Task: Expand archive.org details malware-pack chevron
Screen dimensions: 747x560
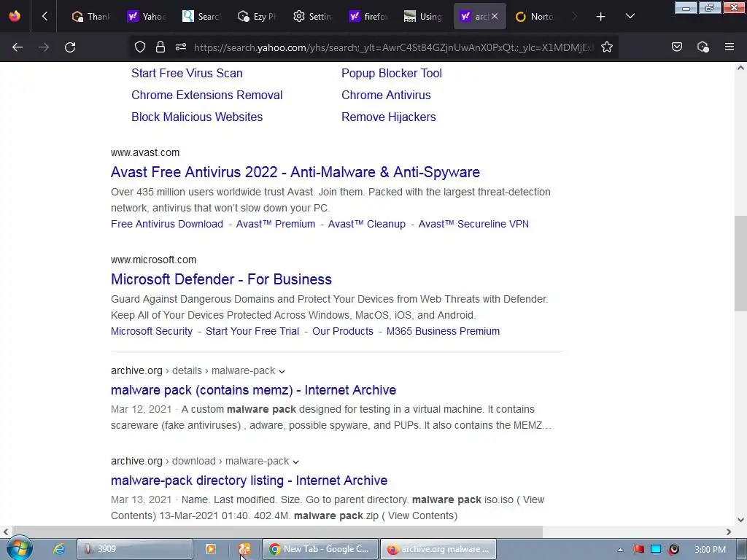Action: point(282,371)
